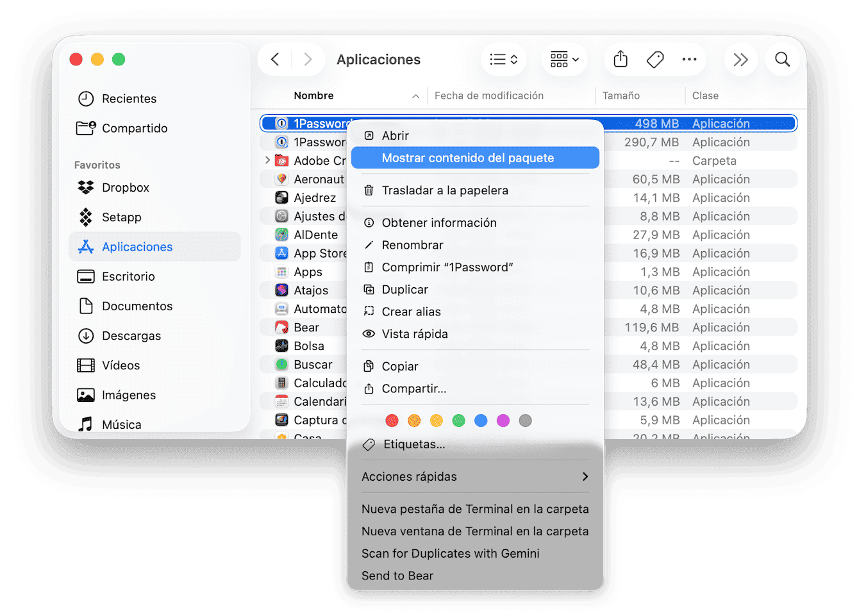Screen dimensions: 859x616
Task: Choose Renombrar in the context menu
Action: click(x=475, y=246)
